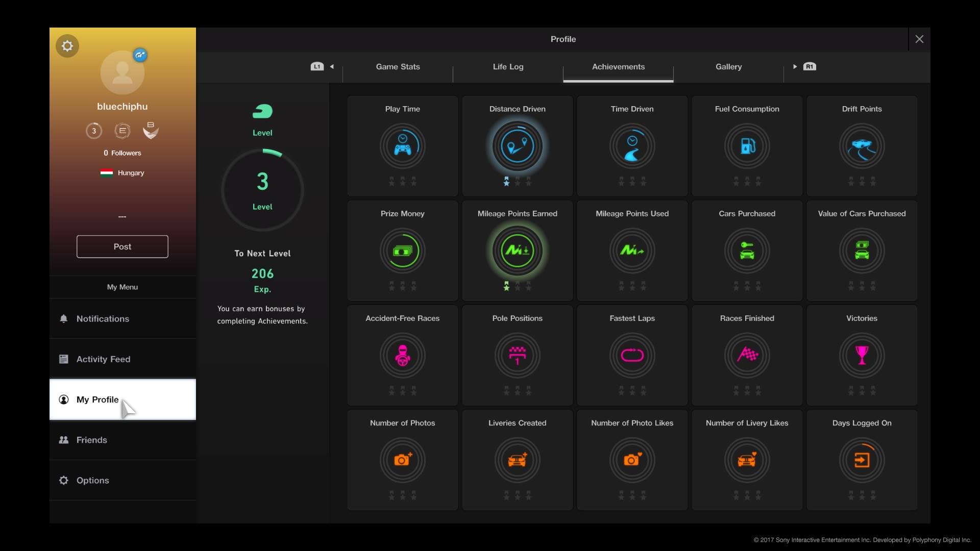Click the Mileage Points Earned star rating

[517, 286]
